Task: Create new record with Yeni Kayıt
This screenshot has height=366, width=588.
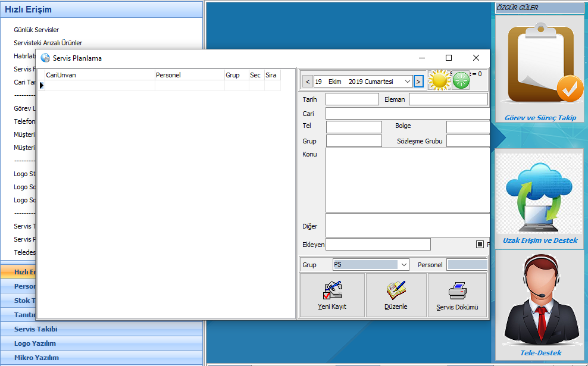Action: tap(332, 296)
